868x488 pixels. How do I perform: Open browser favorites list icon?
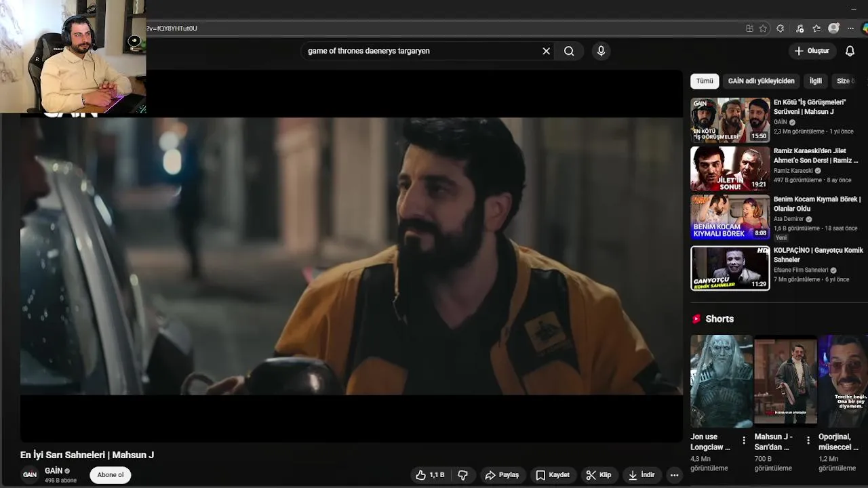816,28
